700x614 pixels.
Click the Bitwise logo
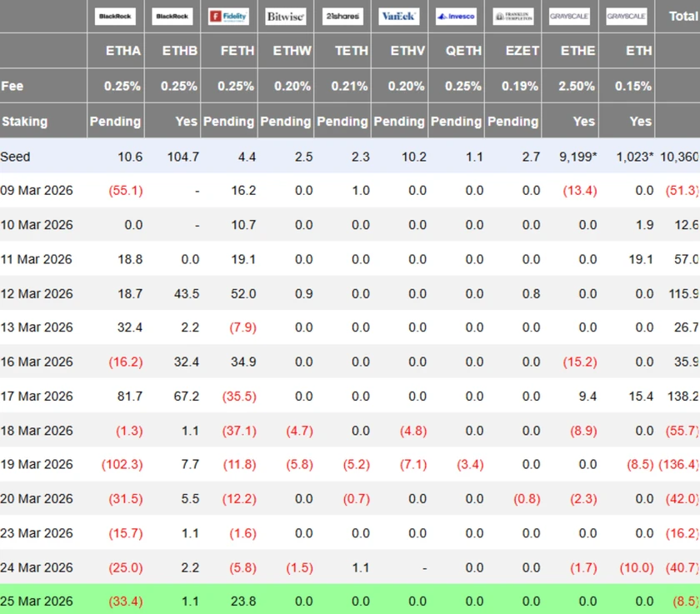[x=285, y=17]
